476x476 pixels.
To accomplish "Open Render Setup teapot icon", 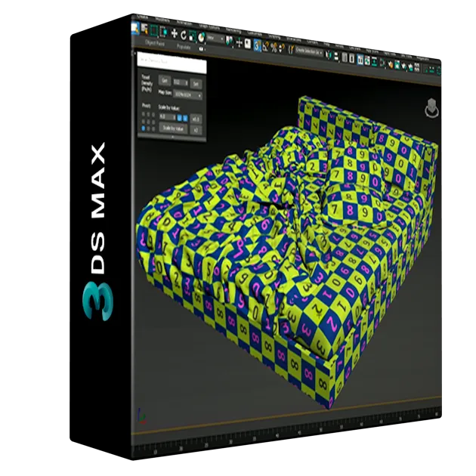I will [390, 65].
